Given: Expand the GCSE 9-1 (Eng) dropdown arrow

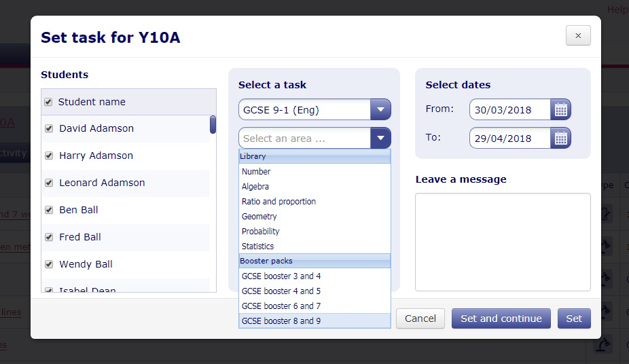Looking at the screenshot, I should coord(380,109).
